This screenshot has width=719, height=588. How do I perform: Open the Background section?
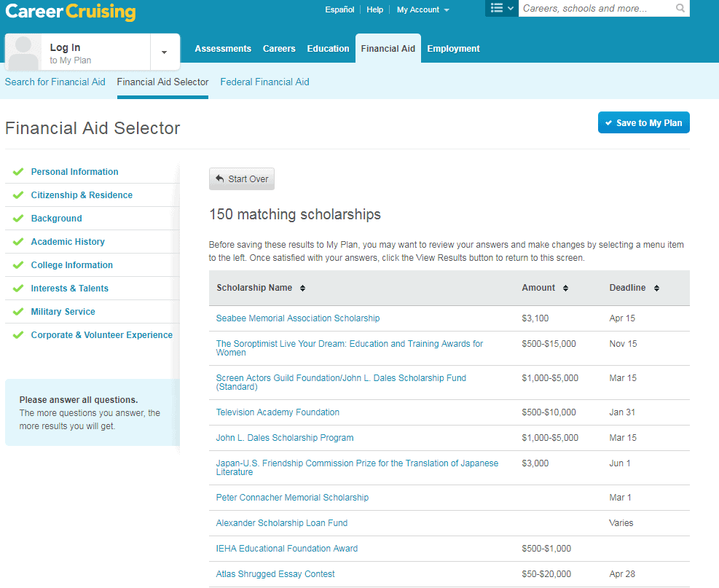[x=56, y=219]
